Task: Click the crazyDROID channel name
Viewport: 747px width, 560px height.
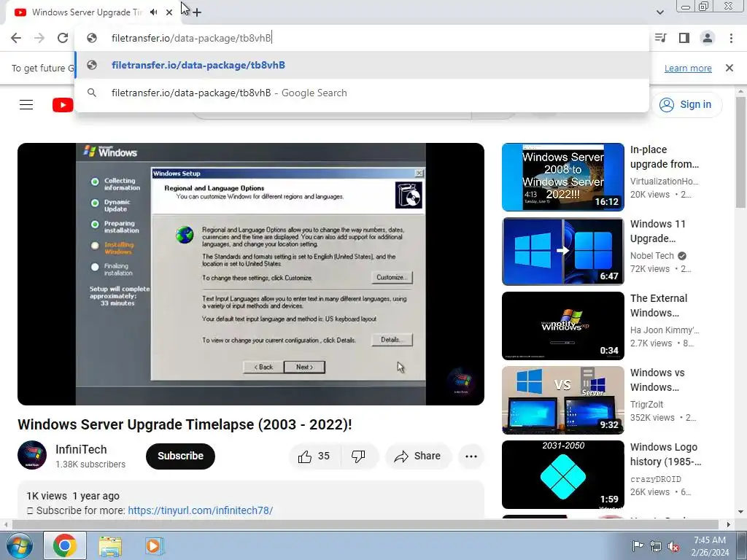Action: 656,479
